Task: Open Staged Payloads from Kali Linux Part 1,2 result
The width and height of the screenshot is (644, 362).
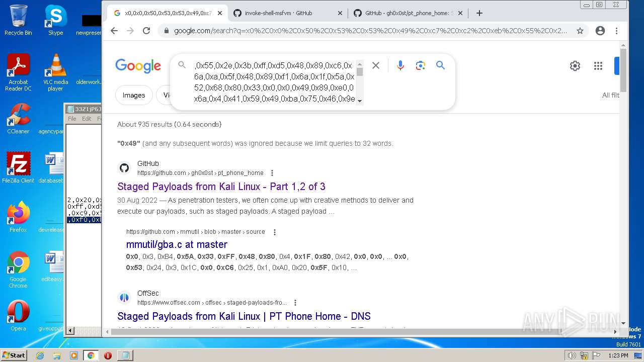Action: pos(221,187)
